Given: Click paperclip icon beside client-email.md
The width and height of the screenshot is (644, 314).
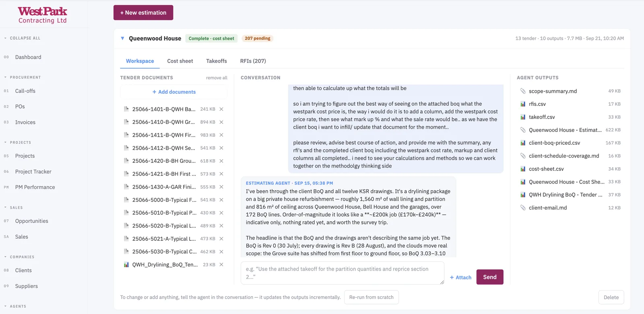Looking at the screenshot, I should 523,207.
